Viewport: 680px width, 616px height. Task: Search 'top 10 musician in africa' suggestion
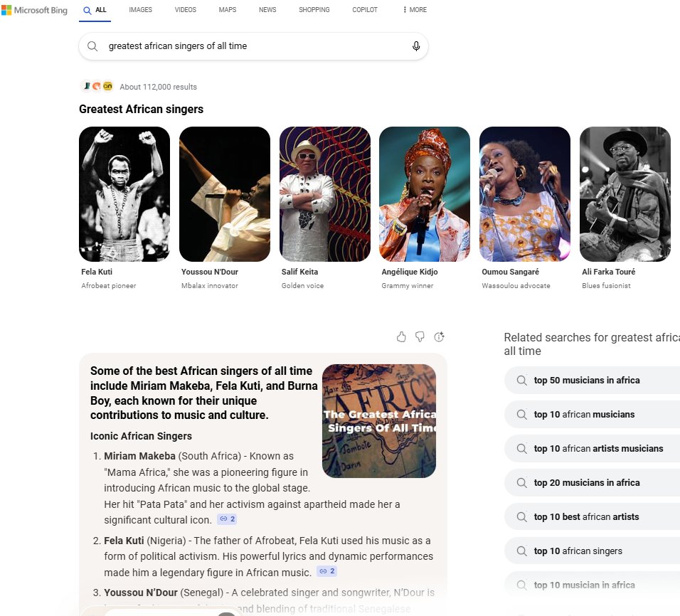tap(592, 585)
